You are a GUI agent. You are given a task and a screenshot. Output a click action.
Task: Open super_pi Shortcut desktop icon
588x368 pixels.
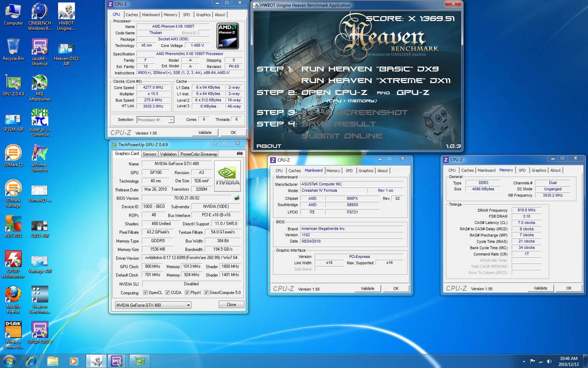[40, 123]
